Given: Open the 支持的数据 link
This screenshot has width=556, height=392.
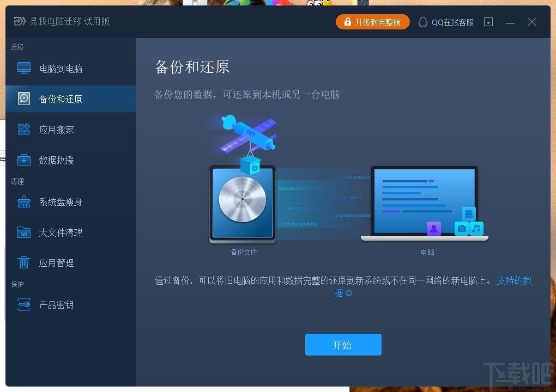Looking at the screenshot, I should point(514,280).
